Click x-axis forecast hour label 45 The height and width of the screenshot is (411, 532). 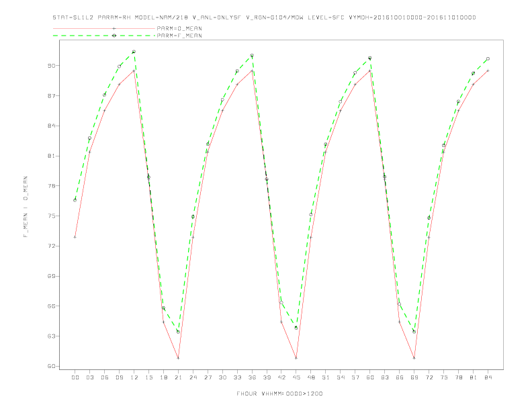(x=296, y=377)
